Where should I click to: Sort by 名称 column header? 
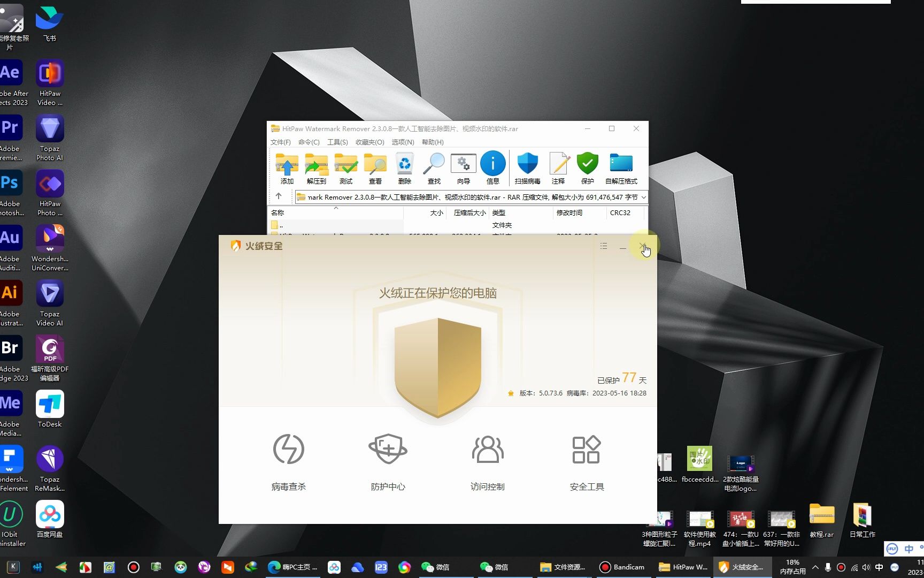point(335,212)
